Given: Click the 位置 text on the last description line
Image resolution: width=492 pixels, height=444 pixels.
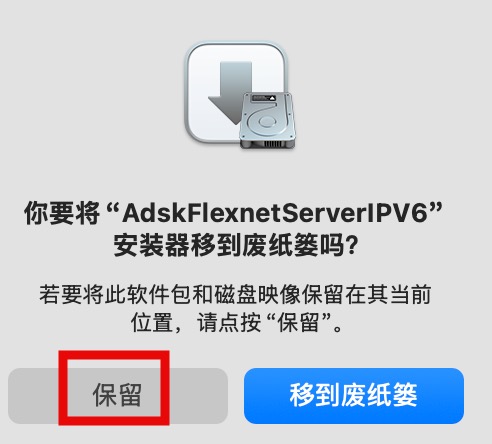Looking at the screenshot, I should (152, 323).
